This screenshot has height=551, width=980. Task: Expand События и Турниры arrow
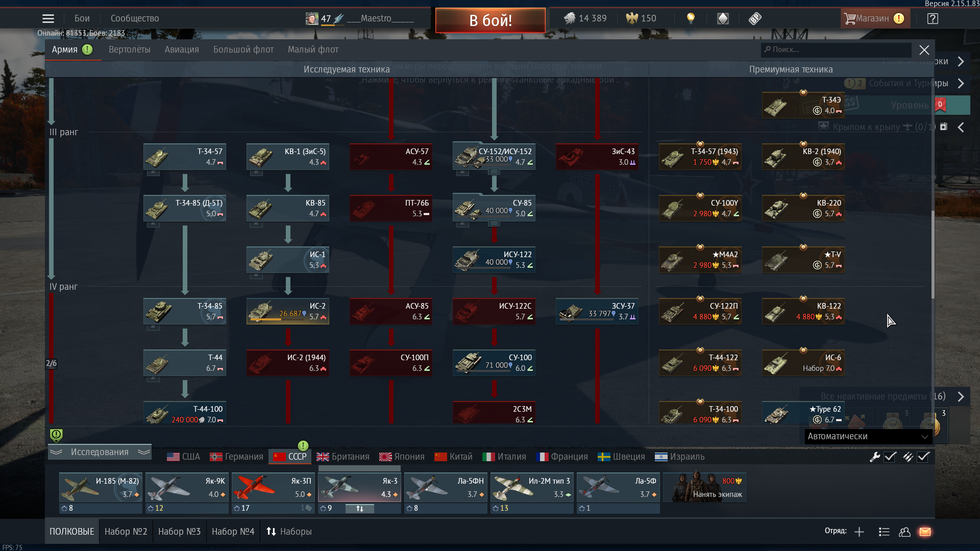[x=961, y=83]
